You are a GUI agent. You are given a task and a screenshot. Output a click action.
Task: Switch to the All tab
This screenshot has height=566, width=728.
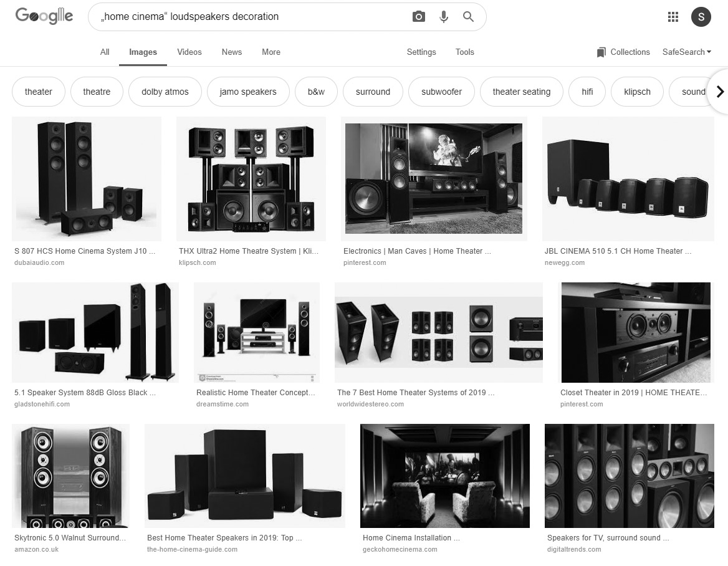(105, 52)
